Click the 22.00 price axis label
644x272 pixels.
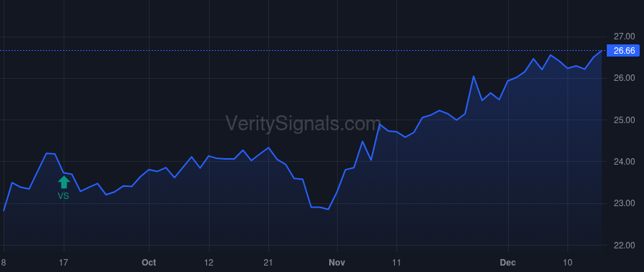tap(624, 246)
